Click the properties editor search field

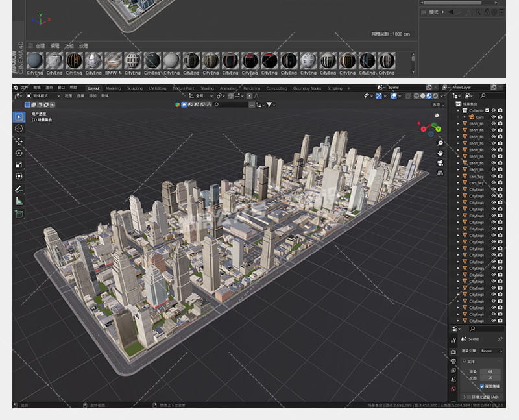(x=486, y=328)
